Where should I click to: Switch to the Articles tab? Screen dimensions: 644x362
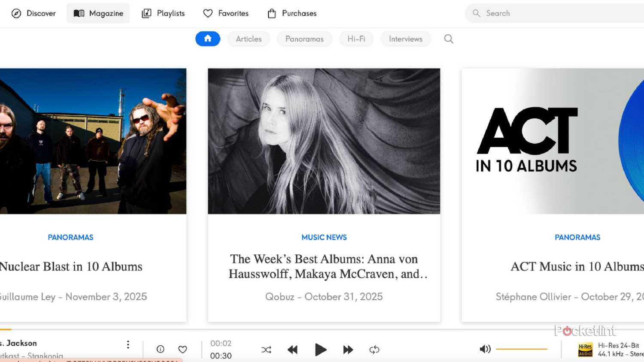[x=249, y=39]
